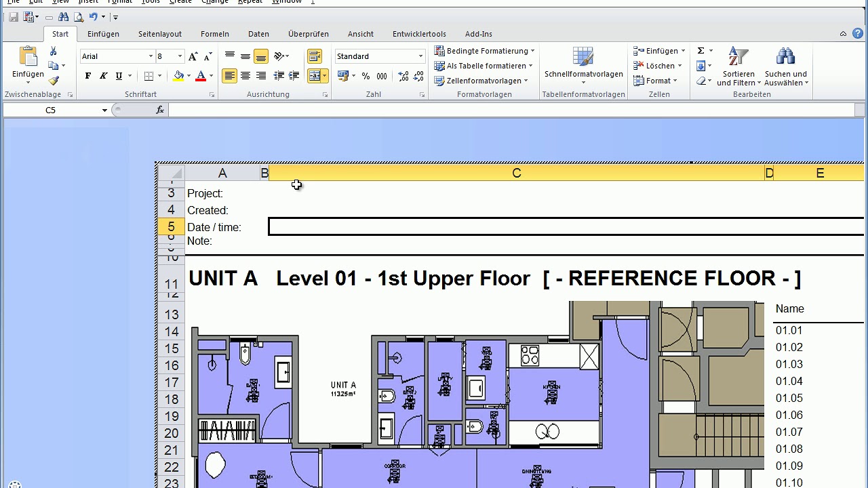The image size is (868, 488).
Task: Toggle top vertical alignment
Action: tap(230, 56)
